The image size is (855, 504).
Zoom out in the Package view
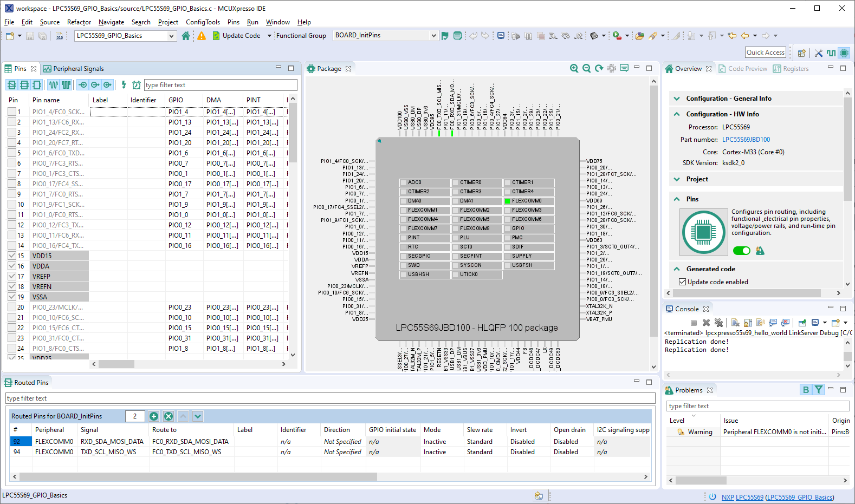coord(586,68)
